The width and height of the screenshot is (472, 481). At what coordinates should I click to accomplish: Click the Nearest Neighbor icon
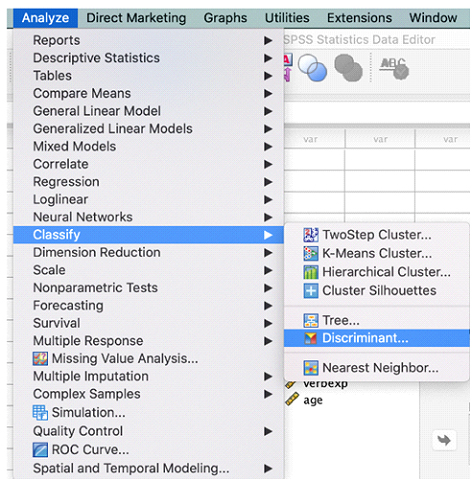(x=310, y=368)
